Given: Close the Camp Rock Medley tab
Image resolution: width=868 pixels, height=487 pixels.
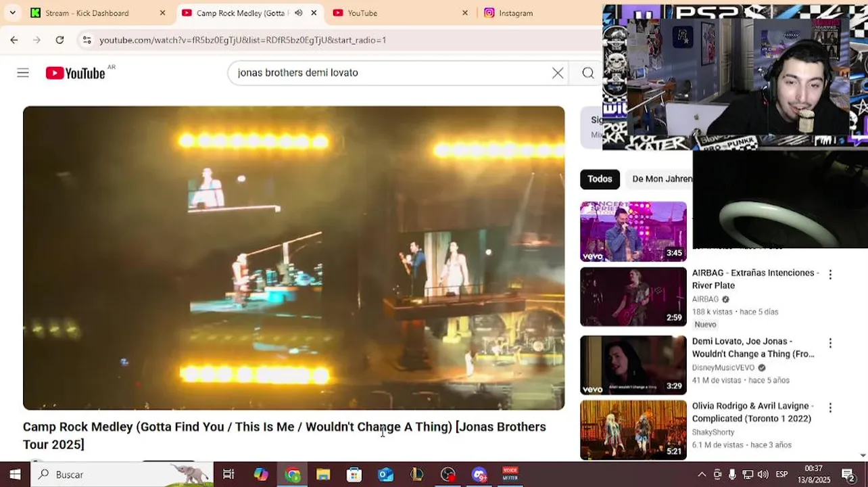Looking at the screenshot, I should click(x=314, y=13).
